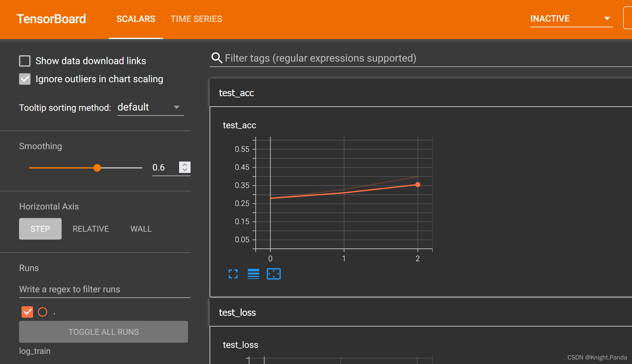Open the INACTIVE dashboards dropdown

[x=571, y=19]
